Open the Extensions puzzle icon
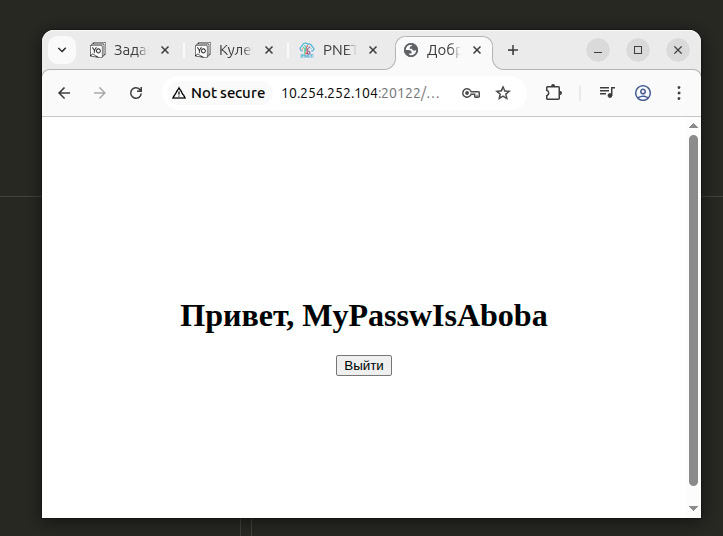The image size is (723, 536). [553, 93]
